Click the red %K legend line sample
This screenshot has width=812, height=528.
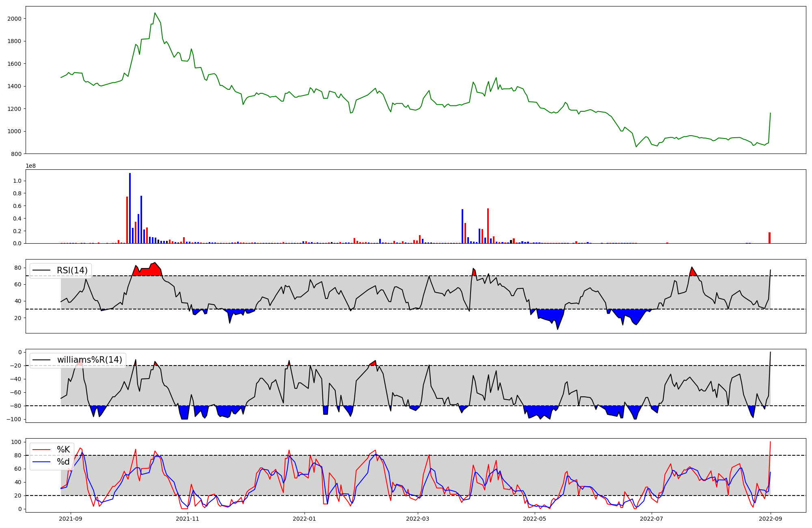coord(41,450)
